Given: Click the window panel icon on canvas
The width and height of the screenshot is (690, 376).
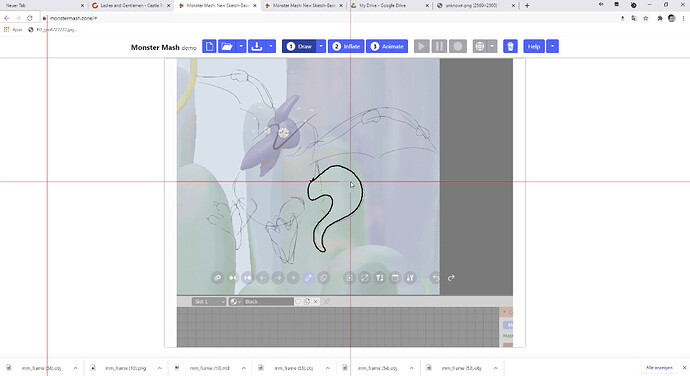Looking at the screenshot, I should 395,278.
